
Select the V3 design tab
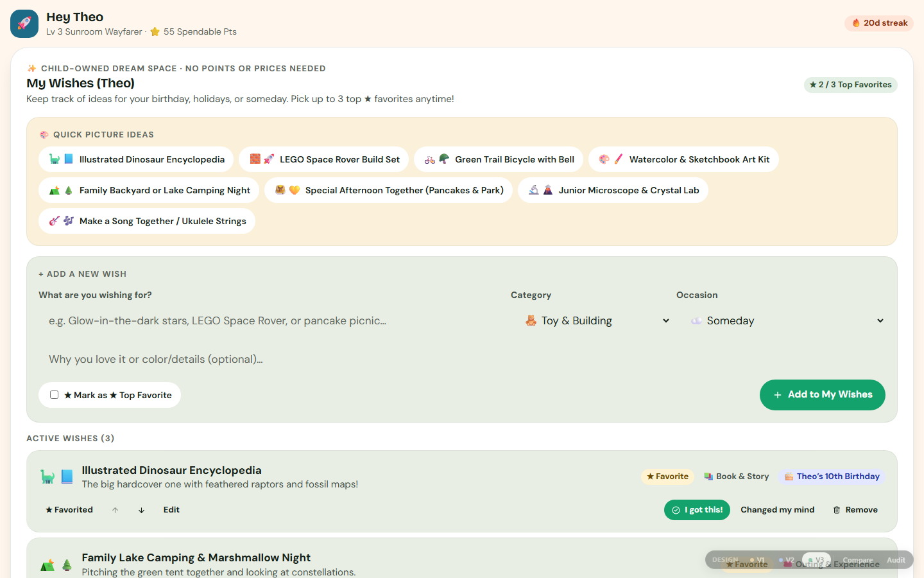(816, 560)
